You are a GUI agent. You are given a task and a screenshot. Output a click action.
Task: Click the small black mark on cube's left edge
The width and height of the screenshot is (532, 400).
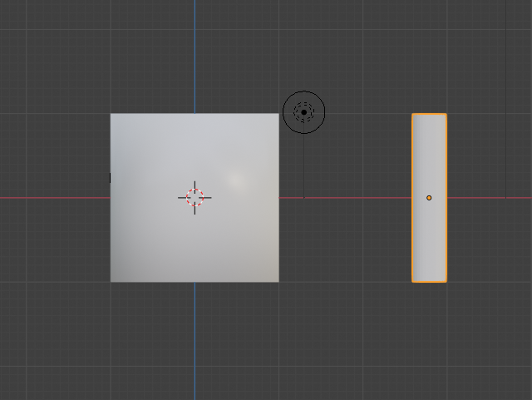tap(111, 178)
